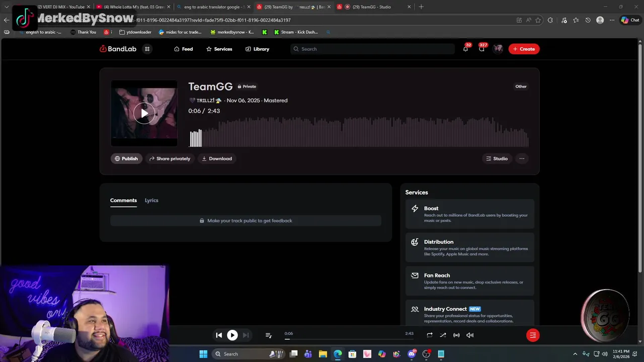Click the broadcast icon in player bar
The width and height of the screenshot is (644, 362).
click(456, 335)
